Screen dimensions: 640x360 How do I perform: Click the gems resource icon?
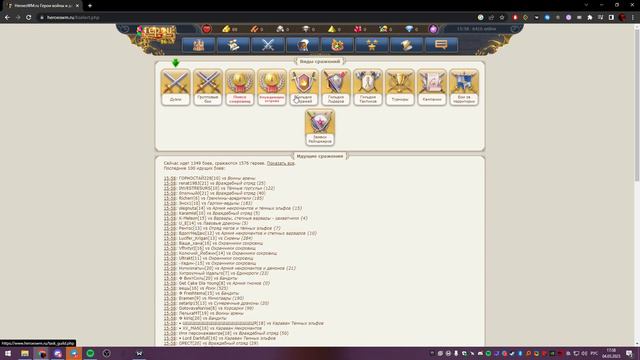click(383, 29)
